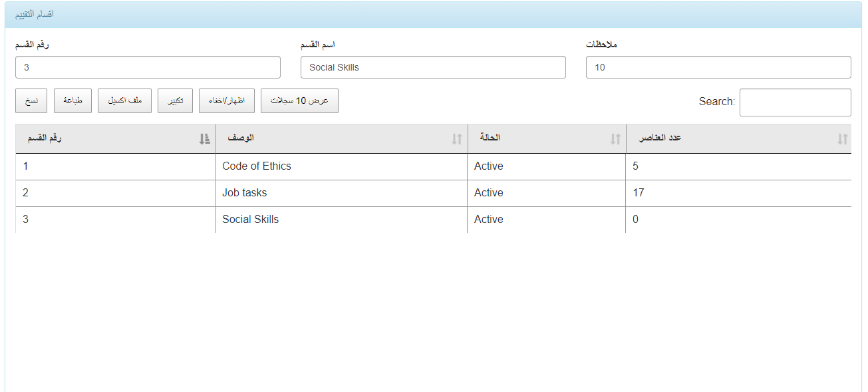Toggle column visibility with اظهار/اخفاء button

[x=227, y=100]
